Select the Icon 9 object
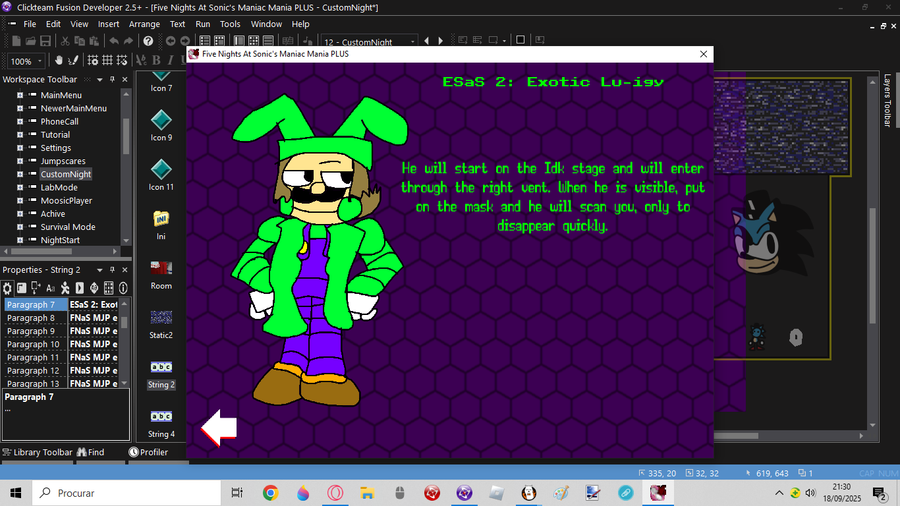 (x=161, y=126)
